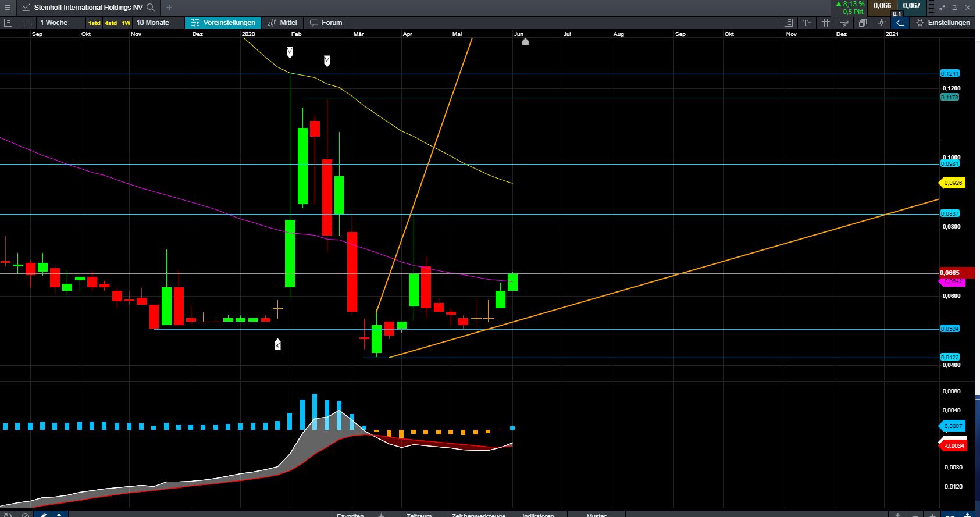Click the star icon beside Favoriten
980x517 pixels.
pyautogui.click(x=381, y=515)
